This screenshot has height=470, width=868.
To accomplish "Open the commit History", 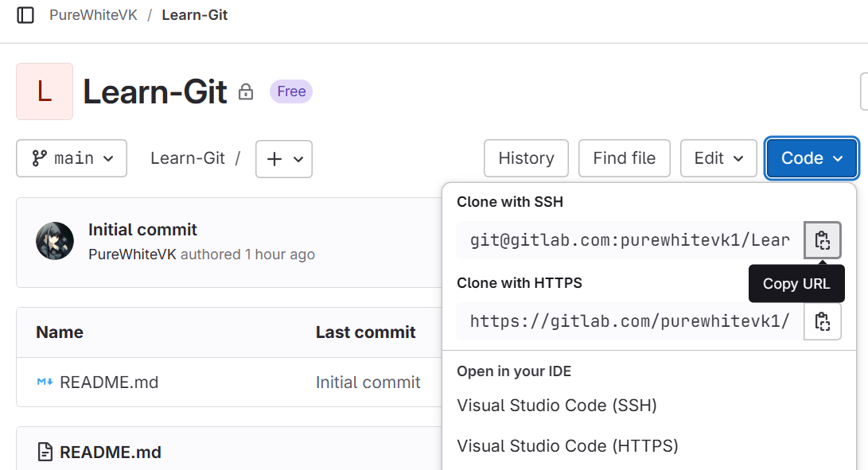I will tap(526, 158).
